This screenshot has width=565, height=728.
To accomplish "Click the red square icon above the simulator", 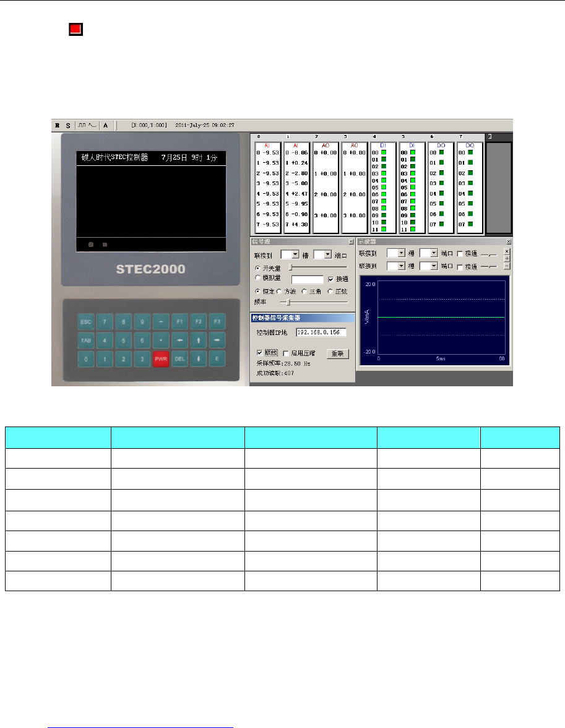I will (x=75, y=29).
